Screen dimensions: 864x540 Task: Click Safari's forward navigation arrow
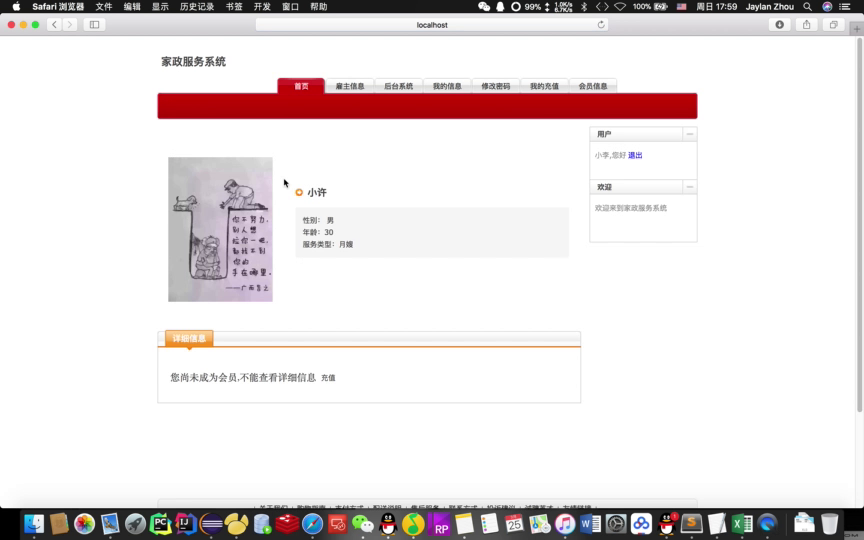tap(69, 24)
